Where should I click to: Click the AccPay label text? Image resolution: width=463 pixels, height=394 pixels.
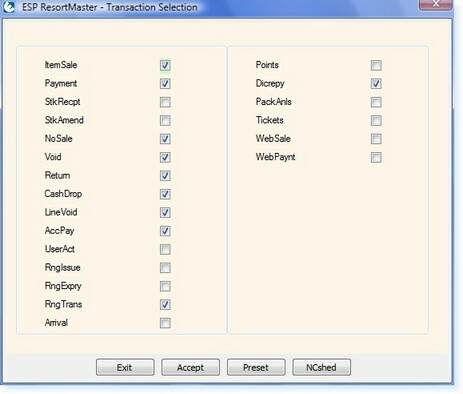pyautogui.click(x=59, y=231)
